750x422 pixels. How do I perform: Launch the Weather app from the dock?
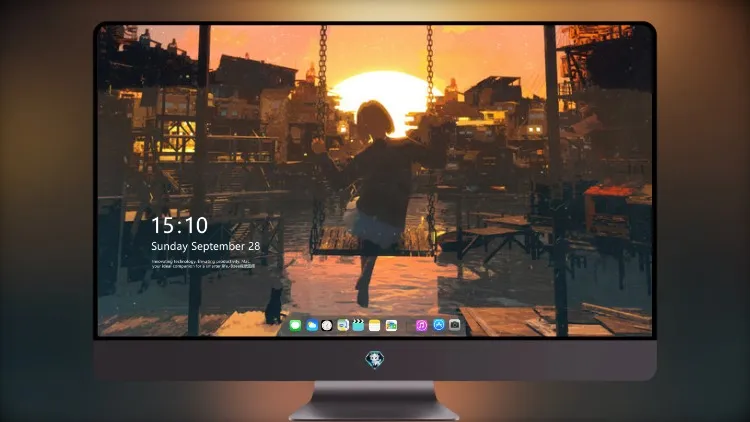(x=311, y=325)
